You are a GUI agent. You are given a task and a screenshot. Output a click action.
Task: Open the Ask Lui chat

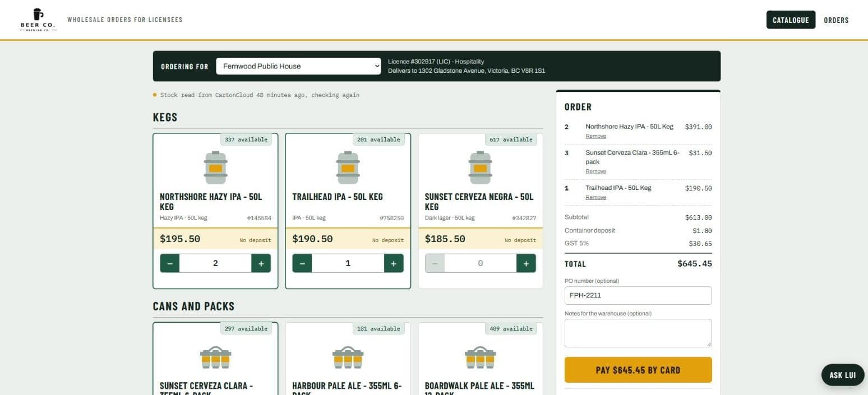843,375
